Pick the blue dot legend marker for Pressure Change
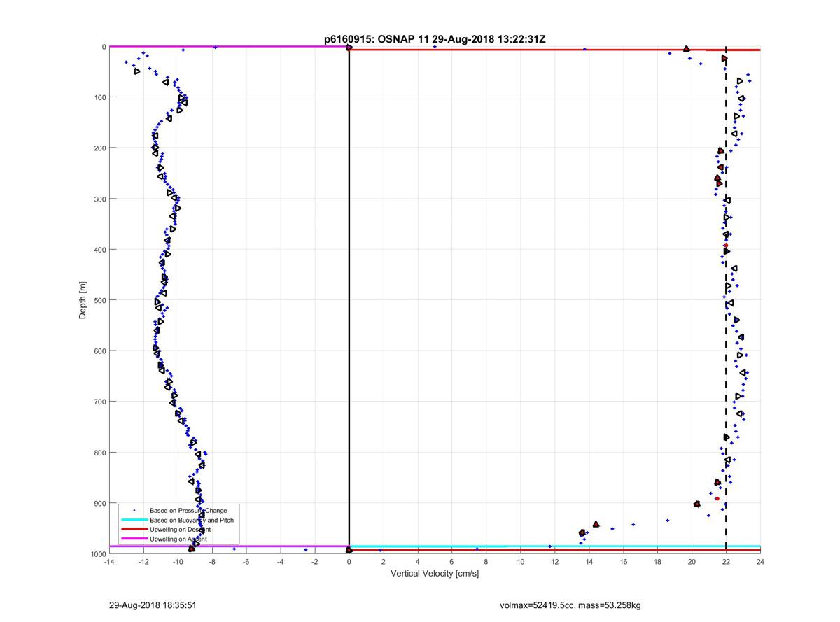 click(x=133, y=510)
